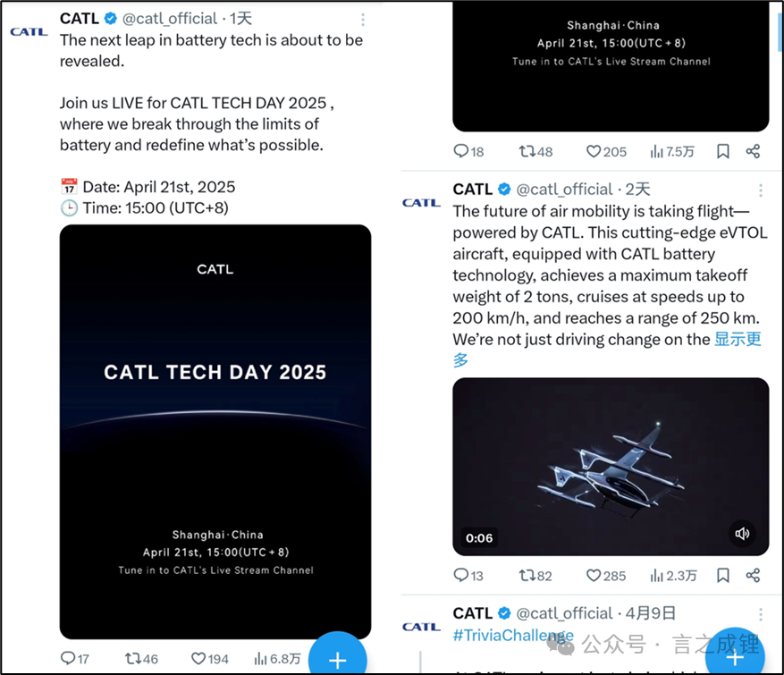Like the Tech Day tweet with 194 likes
Image resolution: width=784 pixels, height=675 pixels.
click(x=210, y=659)
